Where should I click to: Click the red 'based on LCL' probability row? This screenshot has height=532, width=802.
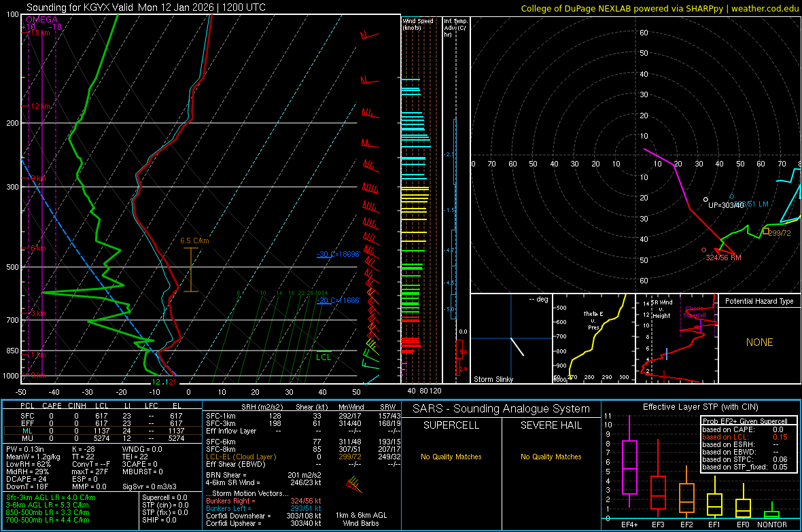pyautogui.click(x=745, y=437)
